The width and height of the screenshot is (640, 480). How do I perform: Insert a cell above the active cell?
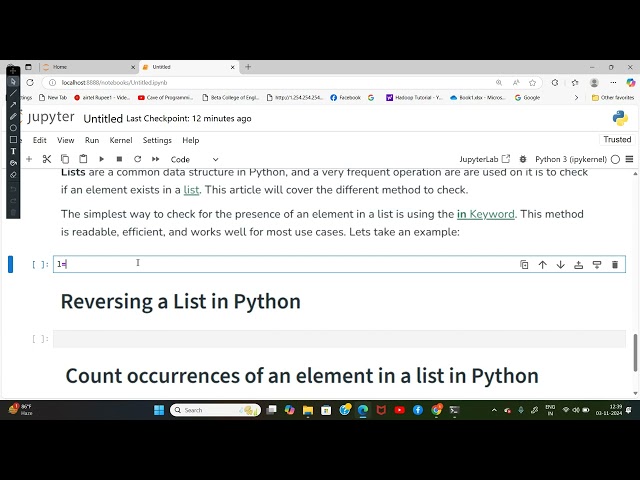[579, 264]
